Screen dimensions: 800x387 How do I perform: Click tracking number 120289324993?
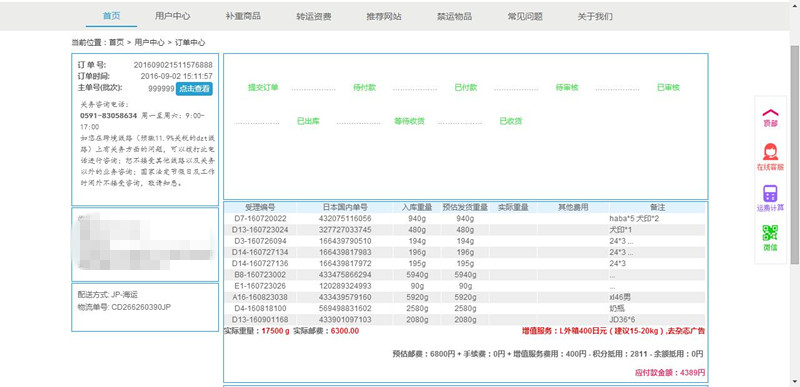pyautogui.click(x=345, y=286)
